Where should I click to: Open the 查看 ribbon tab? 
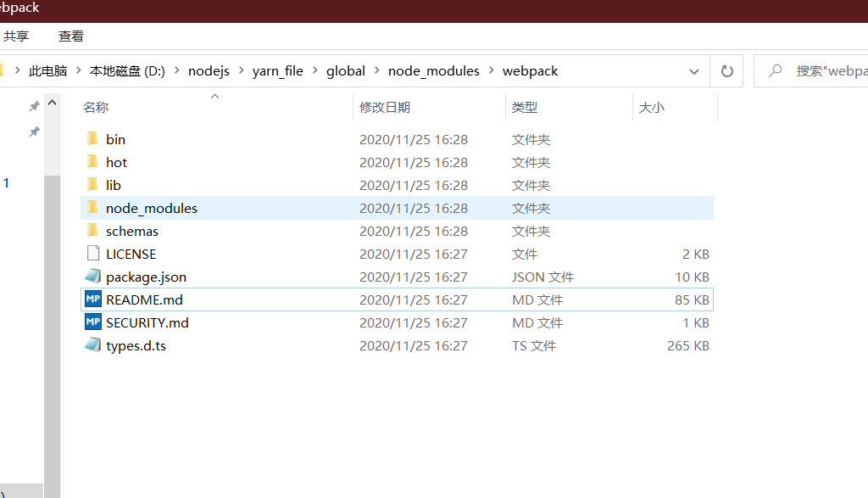pos(71,36)
